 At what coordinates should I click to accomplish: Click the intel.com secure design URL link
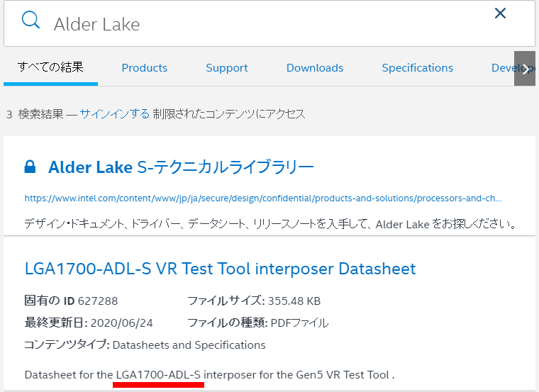(x=263, y=198)
